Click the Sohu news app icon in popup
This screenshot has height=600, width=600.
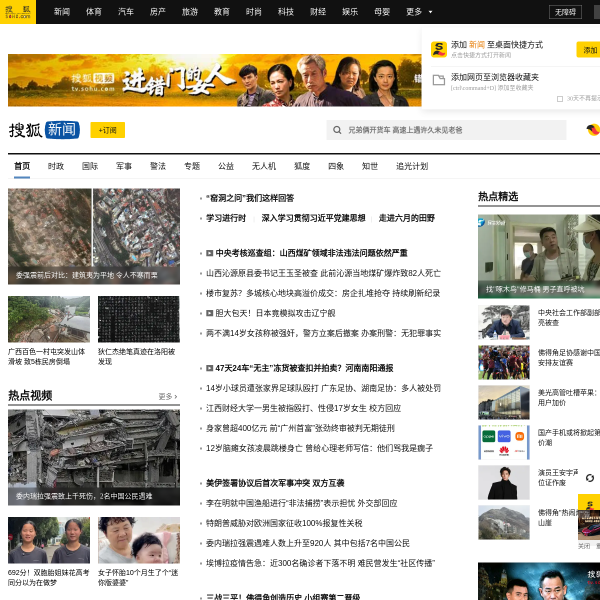[x=439, y=49]
